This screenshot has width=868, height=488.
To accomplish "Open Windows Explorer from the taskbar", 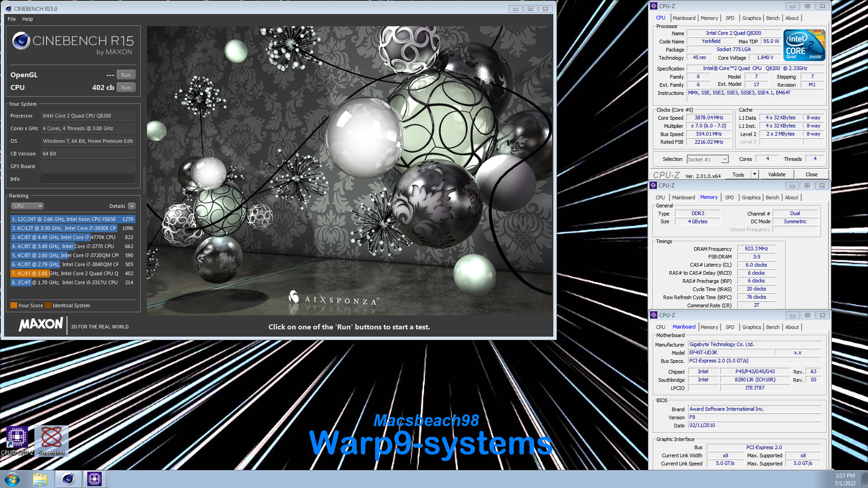I will pyautogui.click(x=40, y=479).
